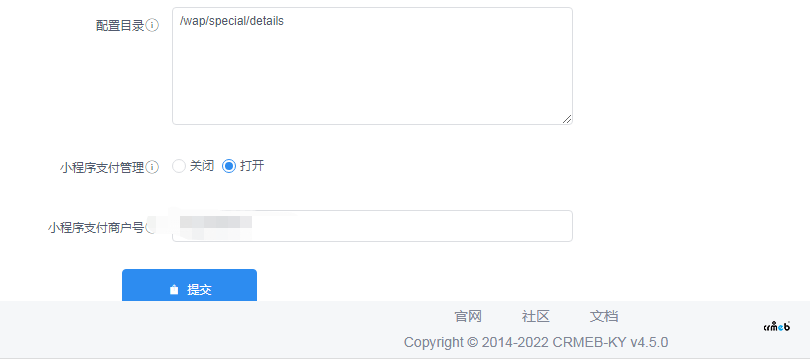Click the 小程序支付商户号 field label
This screenshot has height=360, width=810.
[x=96, y=228]
